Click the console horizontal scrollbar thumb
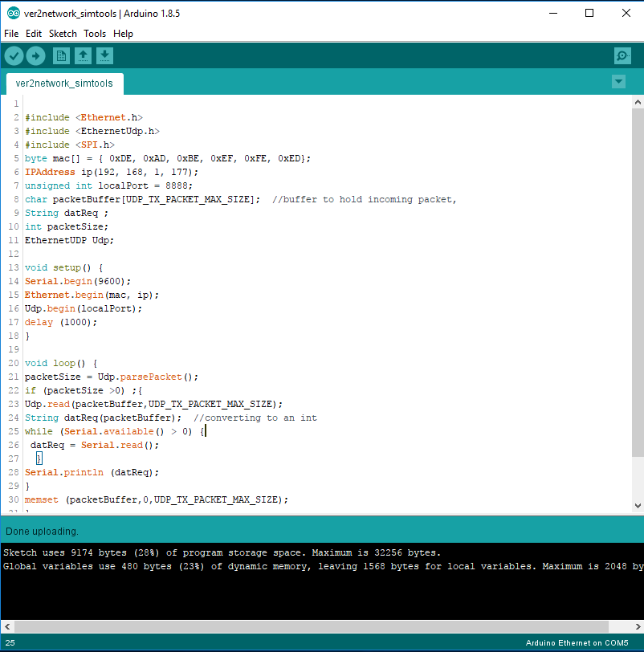The height and width of the screenshot is (652, 644). (x=312, y=626)
